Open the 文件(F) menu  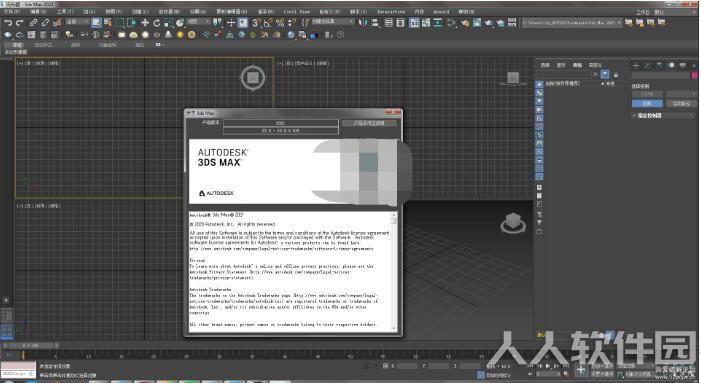11,12
